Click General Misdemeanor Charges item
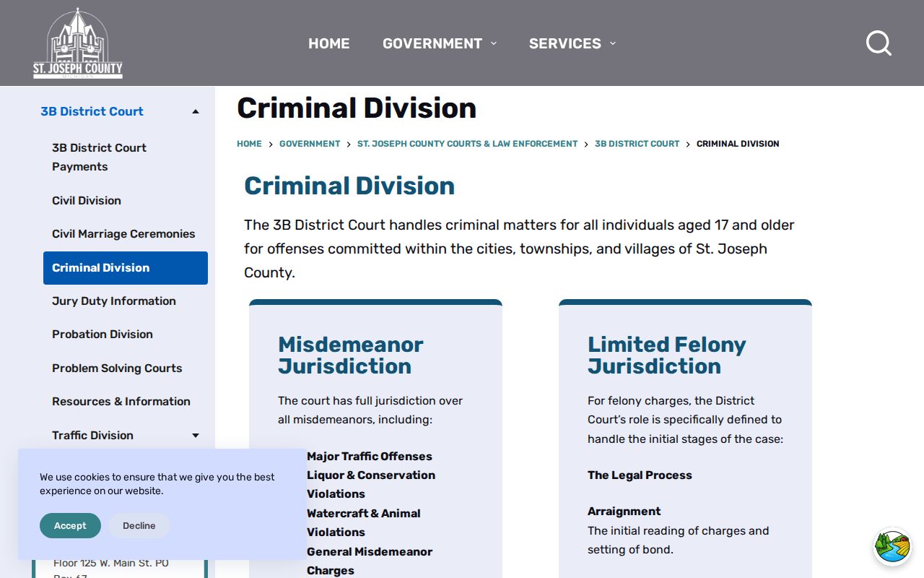Viewport: 924px width, 578px height. 370,561
